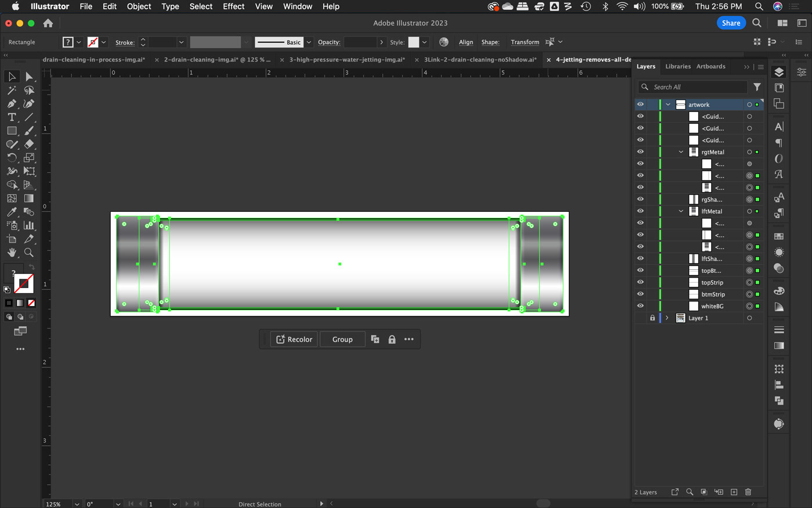Create new layer with plus icon
Screen dimensions: 812x508
(734, 492)
